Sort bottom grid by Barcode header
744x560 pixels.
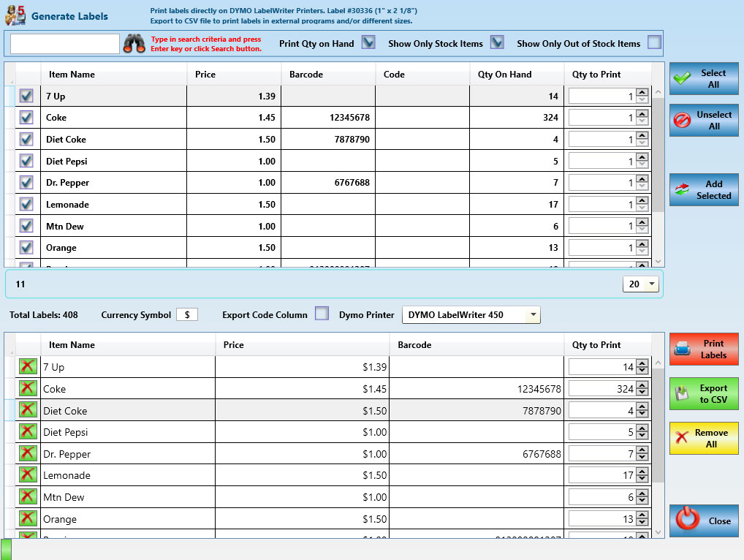click(x=477, y=344)
